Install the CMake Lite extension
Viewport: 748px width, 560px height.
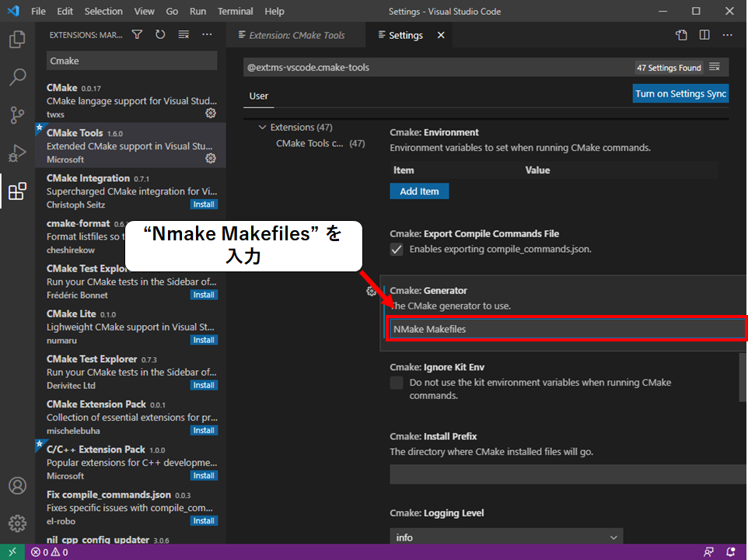pyautogui.click(x=204, y=340)
